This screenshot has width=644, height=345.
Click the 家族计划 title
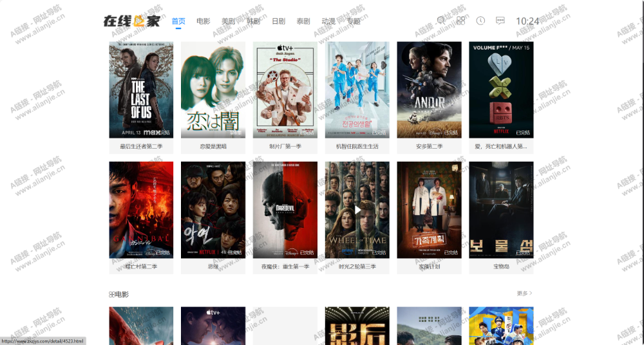click(x=429, y=266)
